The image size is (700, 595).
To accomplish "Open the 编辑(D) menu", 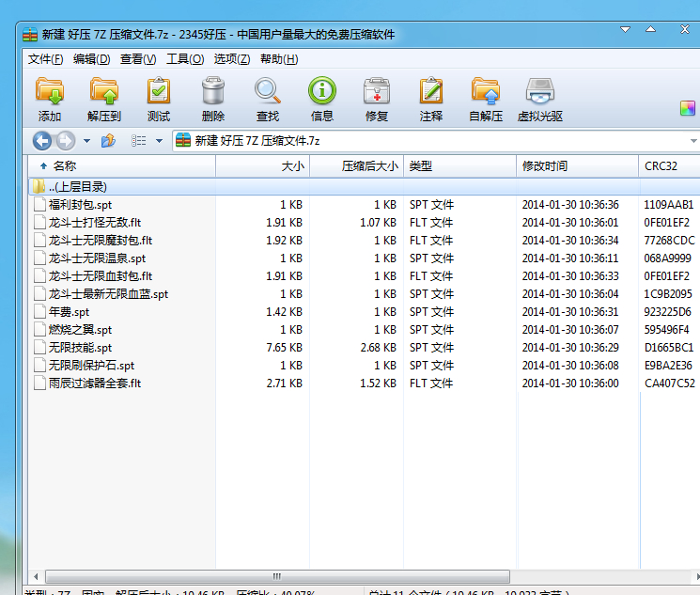I will (x=91, y=59).
